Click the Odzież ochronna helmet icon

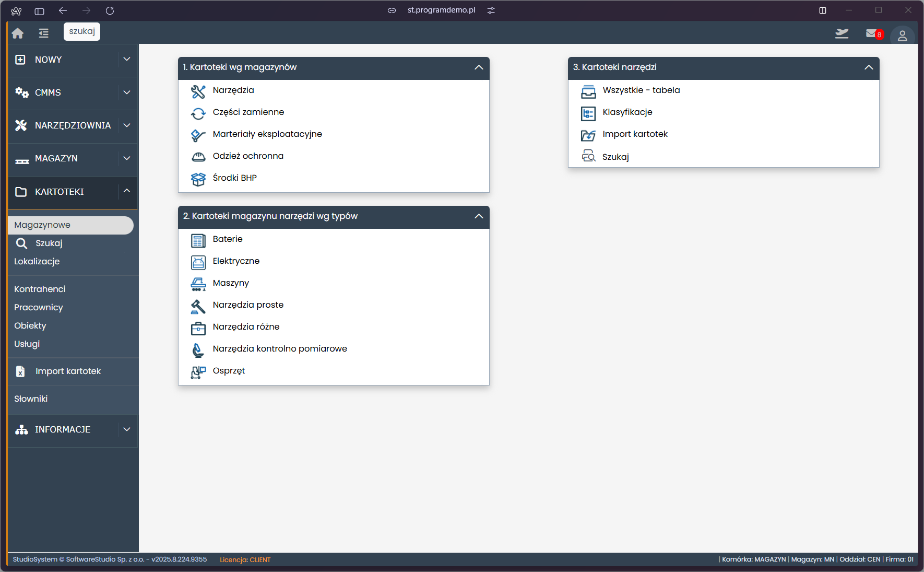(x=198, y=157)
